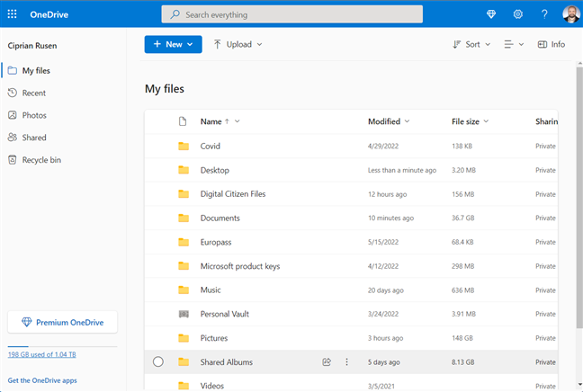Image resolution: width=583 pixels, height=392 pixels.
Task: Expand the Upload dropdown
Action: 238,44
